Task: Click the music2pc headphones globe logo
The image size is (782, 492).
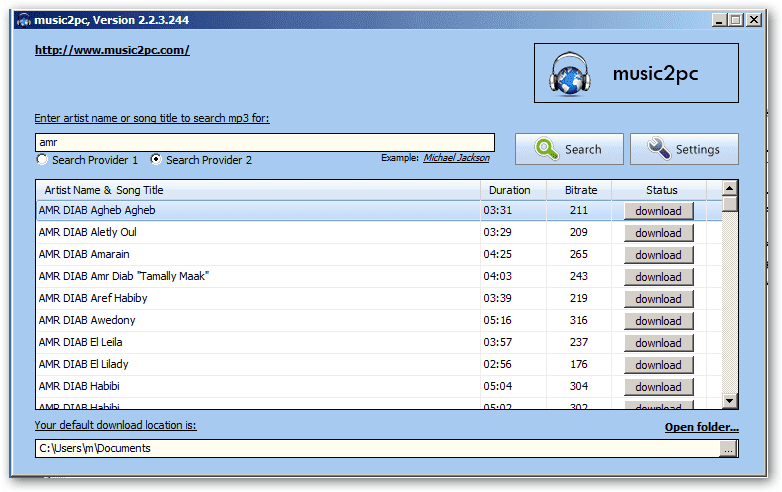Action: pyautogui.click(x=570, y=74)
